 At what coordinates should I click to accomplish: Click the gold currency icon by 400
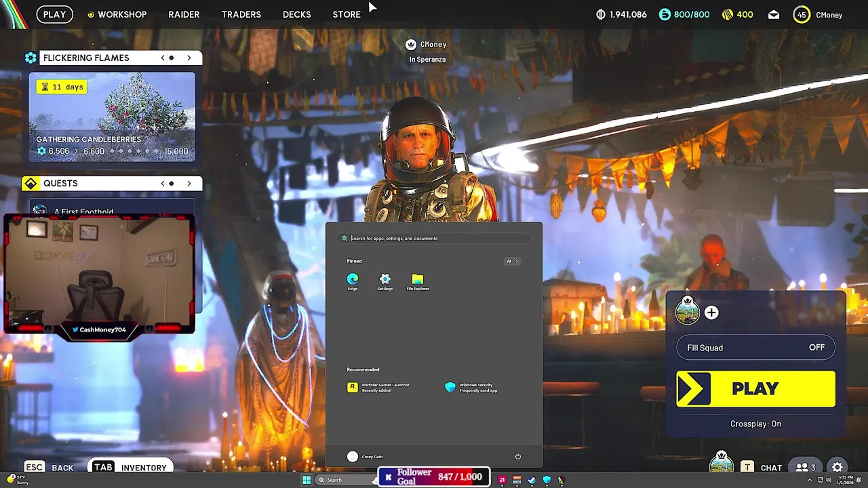pyautogui.click(x=726, y=14)
